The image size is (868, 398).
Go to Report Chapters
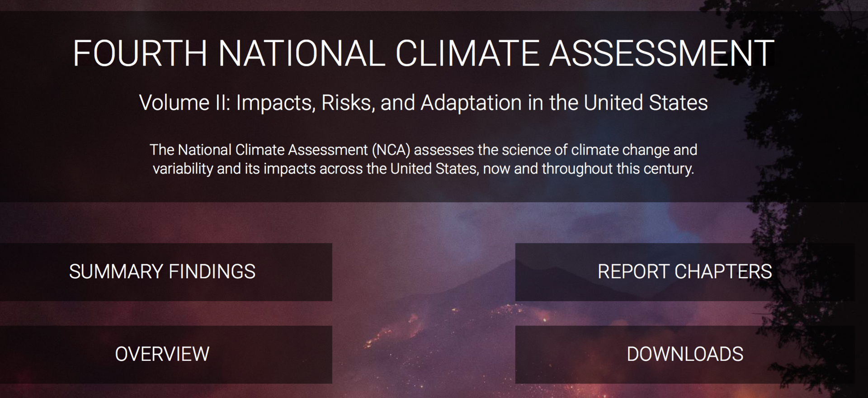684,272
